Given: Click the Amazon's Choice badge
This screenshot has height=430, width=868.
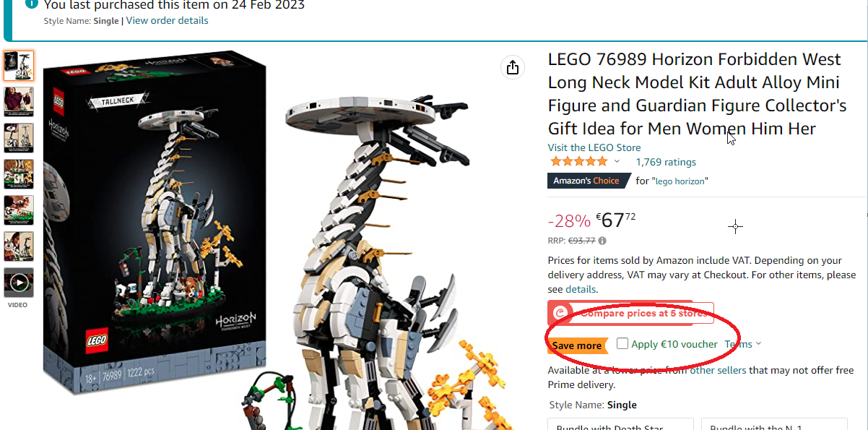Looking at the screenshot, I should [x=586, y=181].
